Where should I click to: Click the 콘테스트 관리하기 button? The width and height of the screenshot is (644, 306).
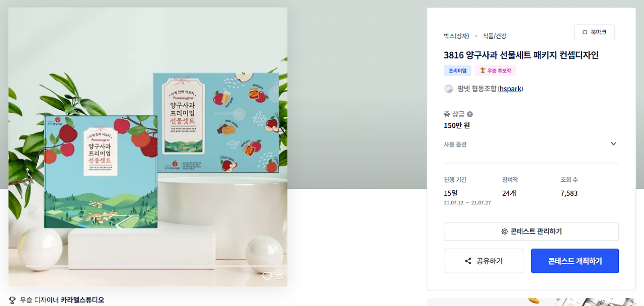click(x=531, y=232)
